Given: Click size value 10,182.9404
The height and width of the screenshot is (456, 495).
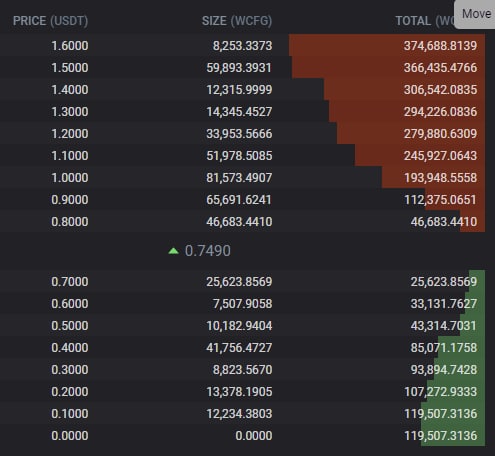Looking at the screenshot, I should pos(239,326).
